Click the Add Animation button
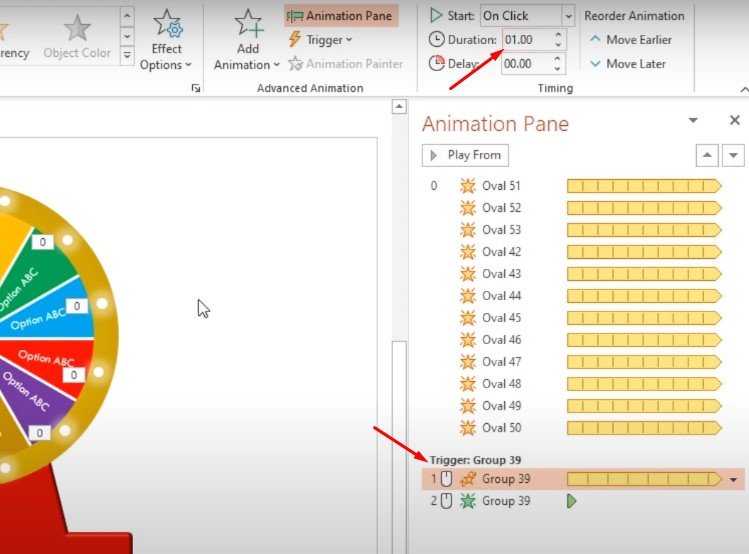Viewport: 749px width, 554px height. tap(247, 40)
